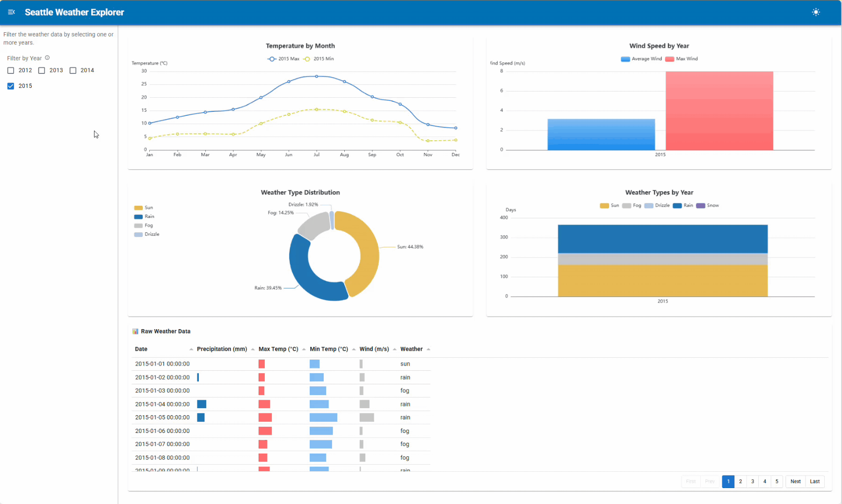Viewport: 842px width, 504px height.
Task: Sort table by Date column arrow
Action: pos(191,349)
